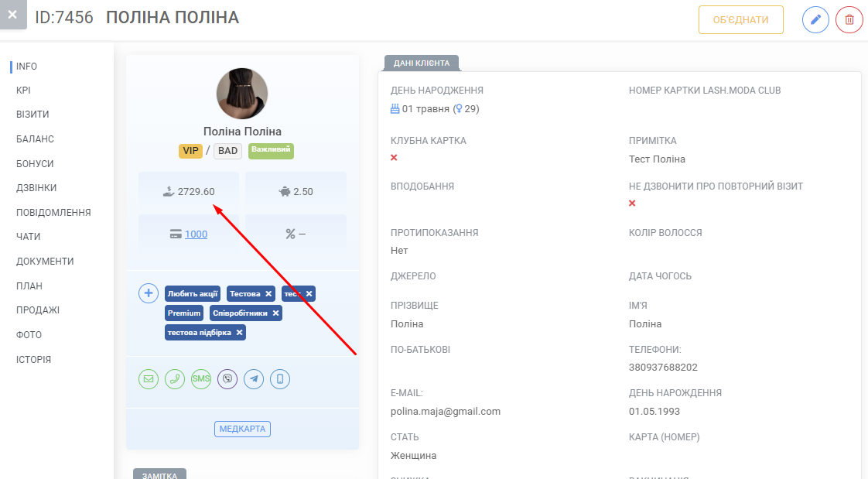
Task: Click the ЗАМІТКА tab label
Action: 159,474
